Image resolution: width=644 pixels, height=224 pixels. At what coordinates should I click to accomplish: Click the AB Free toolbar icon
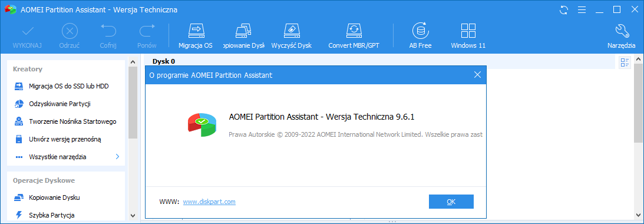(x=420, y=31)
